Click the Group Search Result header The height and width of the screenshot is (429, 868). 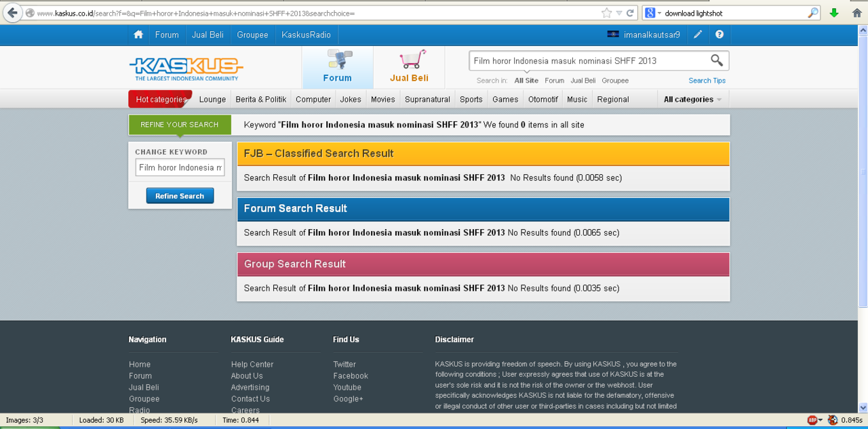[483, 264]
